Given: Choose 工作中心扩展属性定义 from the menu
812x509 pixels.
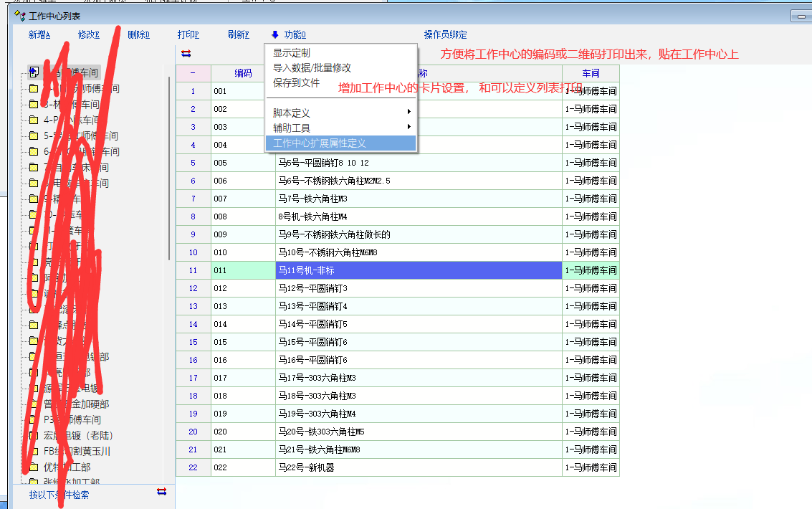Looking at the screenshot, I should [x=319, y=143].
